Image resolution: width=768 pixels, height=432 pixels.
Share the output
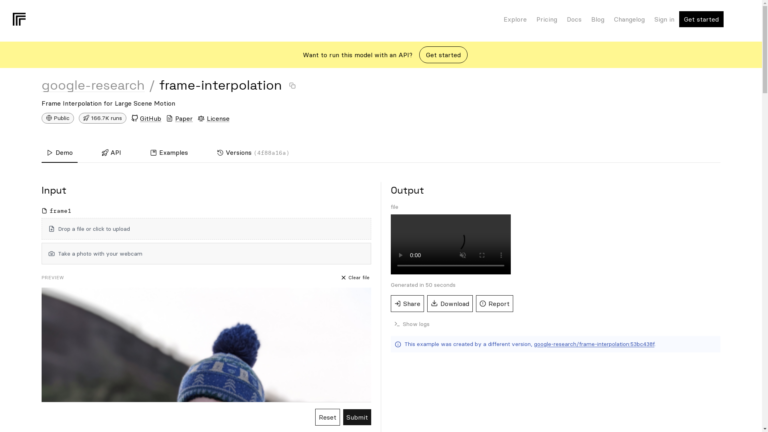(407, 304)
